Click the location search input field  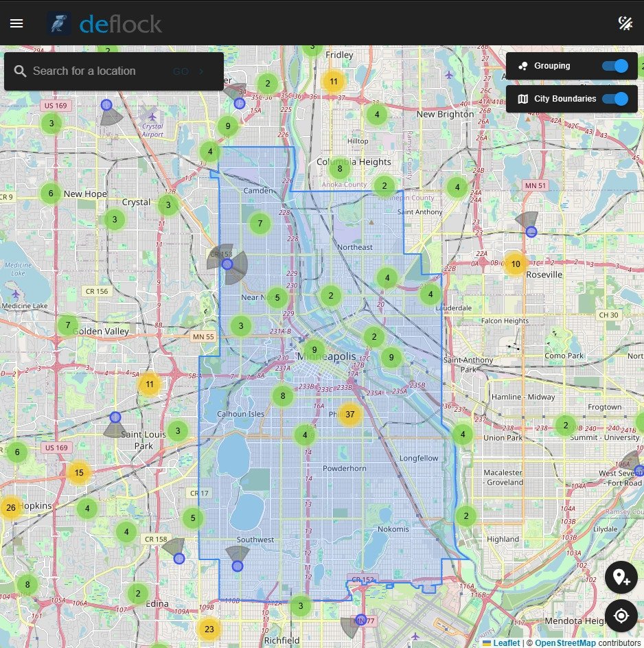click(x=103, y=71)
